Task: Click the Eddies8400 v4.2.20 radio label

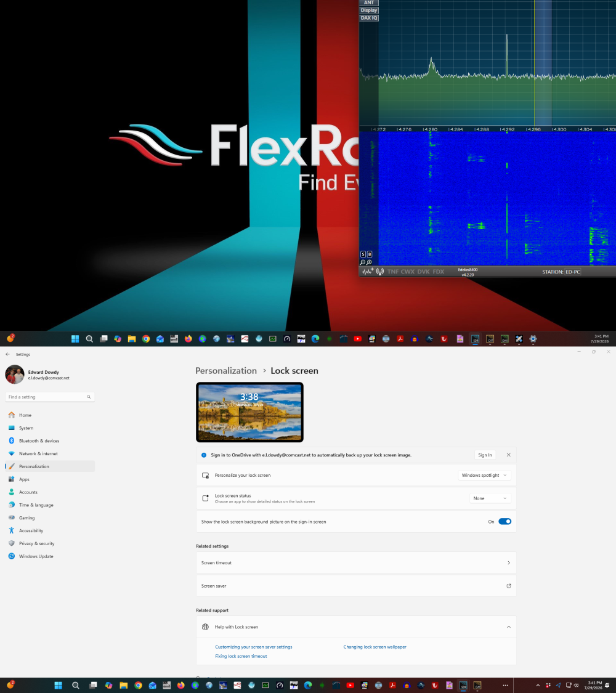Action: 468,272
